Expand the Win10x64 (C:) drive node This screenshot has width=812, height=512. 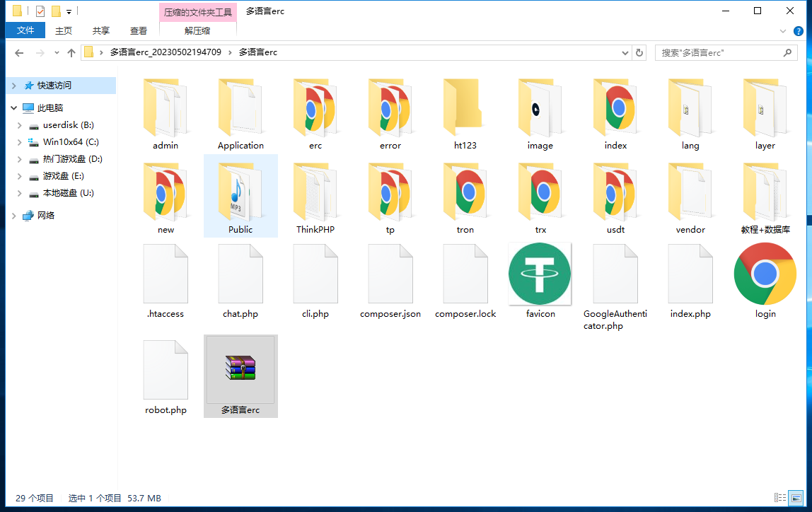(x=19, y=142)
